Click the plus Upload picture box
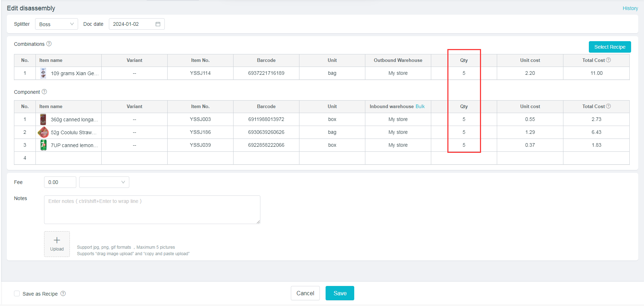 click(x=57, y=244)
